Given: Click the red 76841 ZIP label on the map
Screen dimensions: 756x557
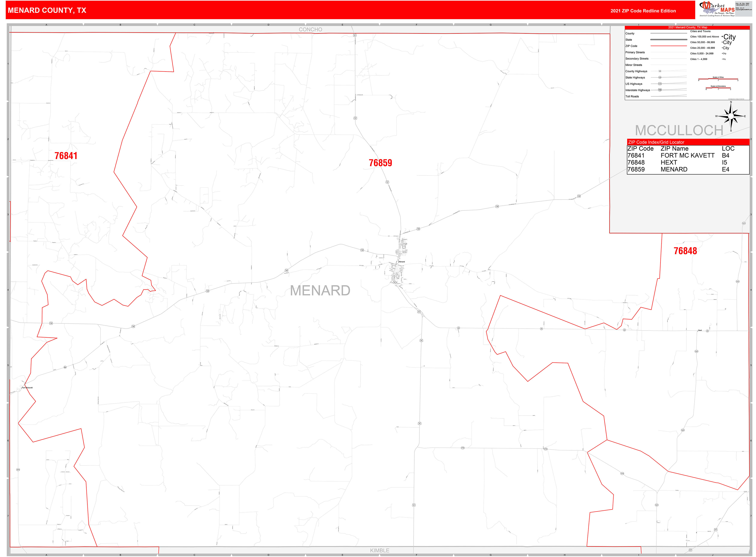Looking at the screenshot, I should (66, 156).
